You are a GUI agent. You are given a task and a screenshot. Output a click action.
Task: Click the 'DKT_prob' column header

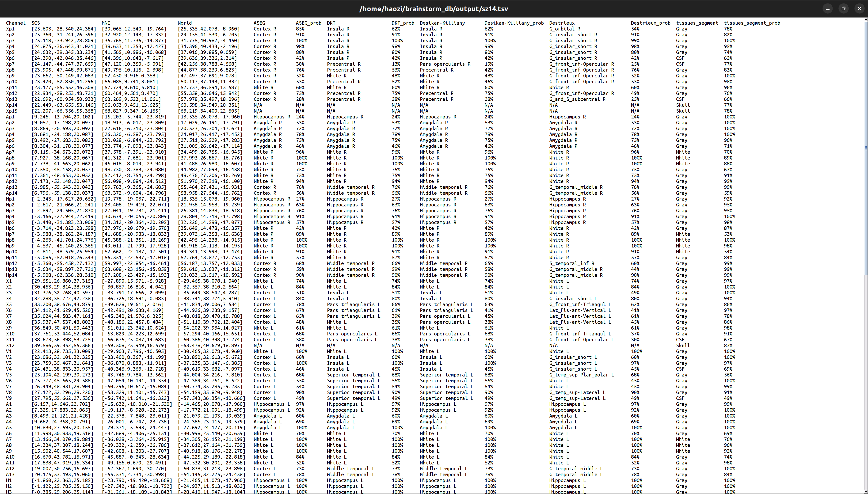click(x=403, y=23)
